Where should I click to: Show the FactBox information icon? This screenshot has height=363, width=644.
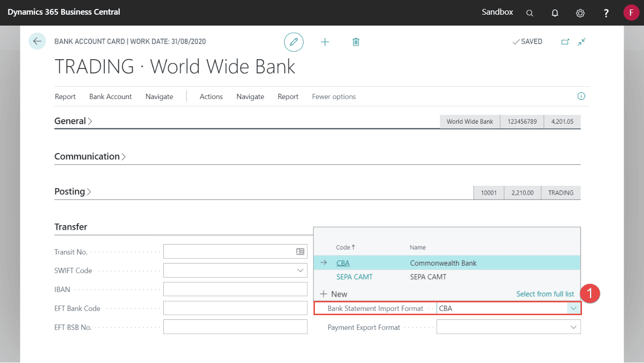[581, 96]
